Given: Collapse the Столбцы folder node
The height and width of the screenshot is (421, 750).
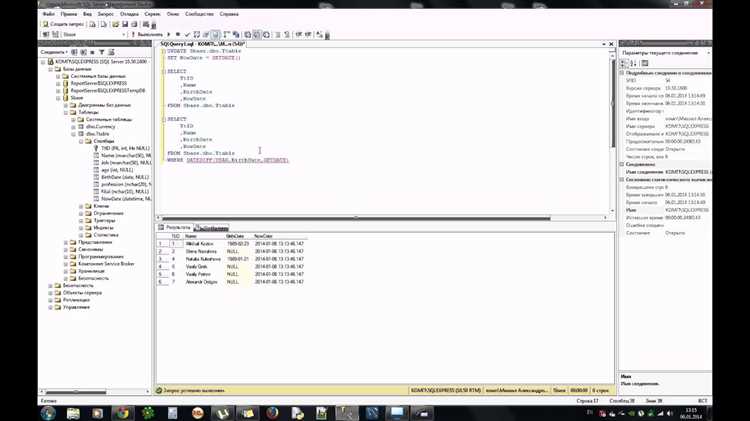Looking at the screenshot, I should [x=81, y=141].
